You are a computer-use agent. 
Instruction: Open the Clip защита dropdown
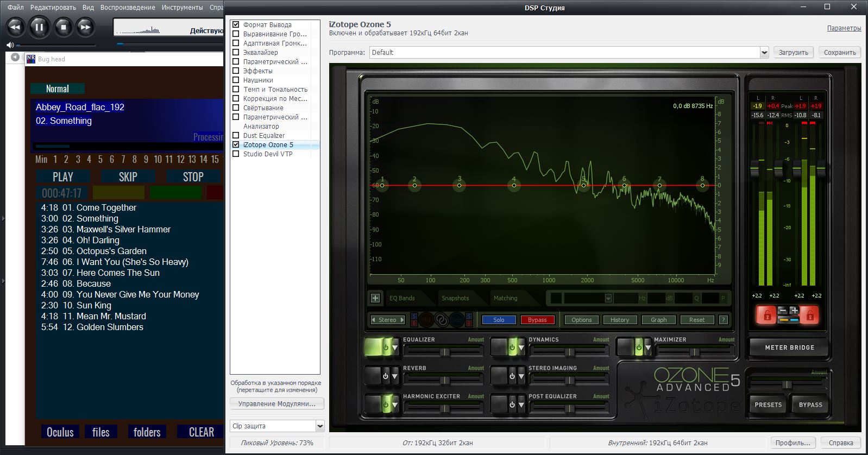[x=320, y=426]
